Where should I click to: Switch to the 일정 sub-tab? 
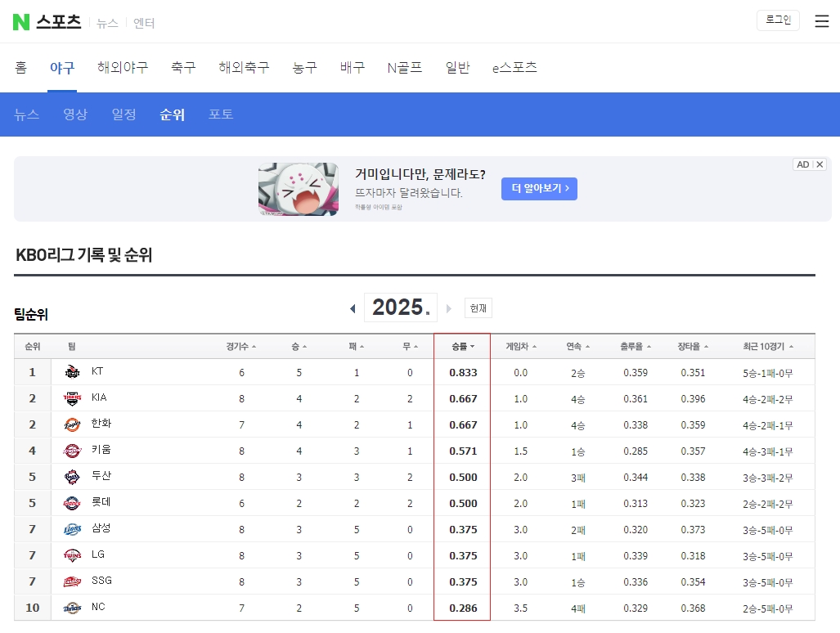point(124,114)
